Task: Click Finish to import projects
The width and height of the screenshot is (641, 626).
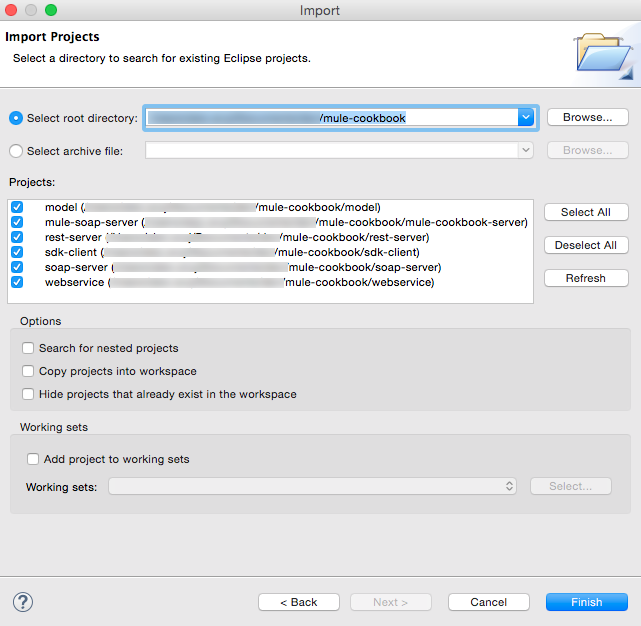Action: pos(587,602)
